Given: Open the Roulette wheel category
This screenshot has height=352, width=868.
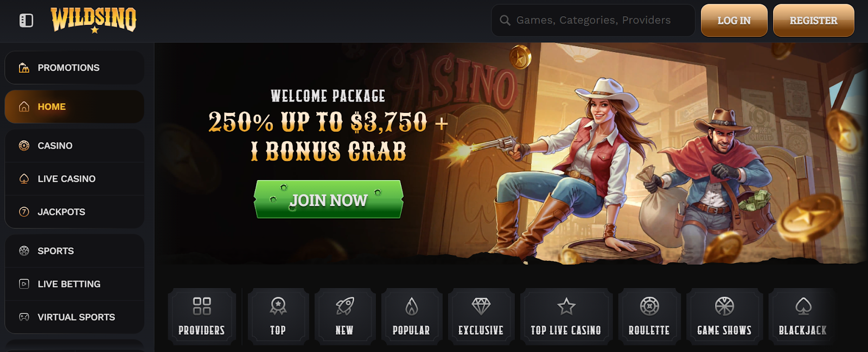Looking at the screenshot, I should (649, 317).
